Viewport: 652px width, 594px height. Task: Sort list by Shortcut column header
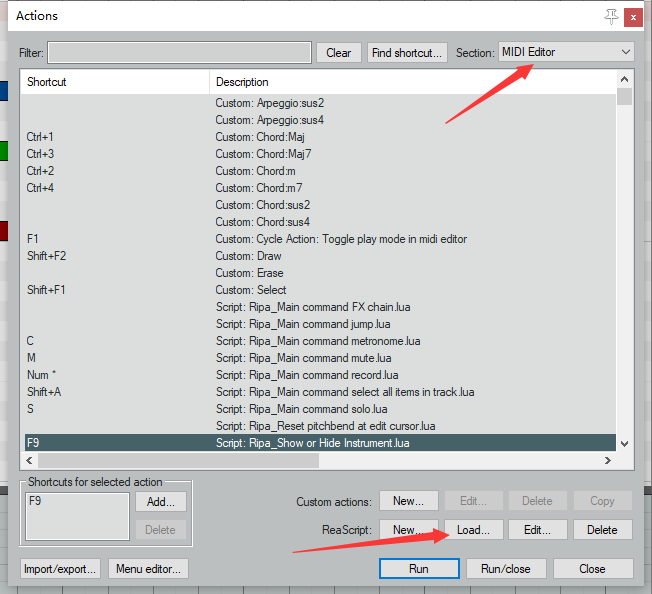click(115, 82)
